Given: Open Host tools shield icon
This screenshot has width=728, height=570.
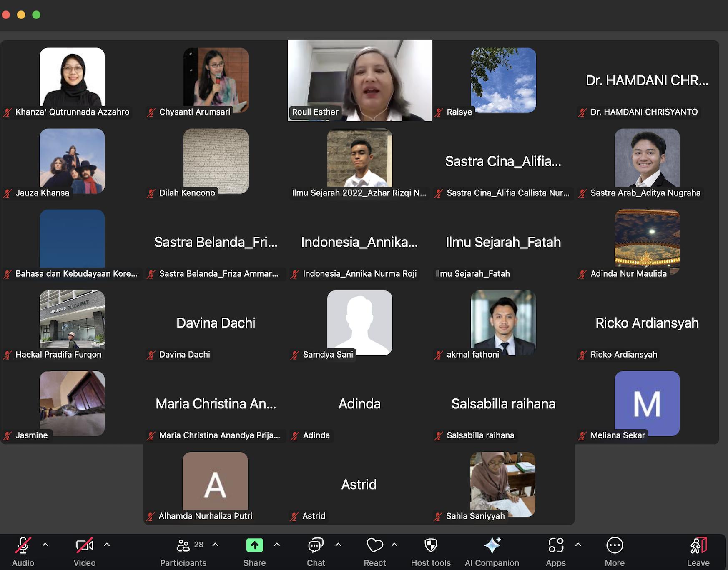Looking at the screenshot, I should (431, 545).
